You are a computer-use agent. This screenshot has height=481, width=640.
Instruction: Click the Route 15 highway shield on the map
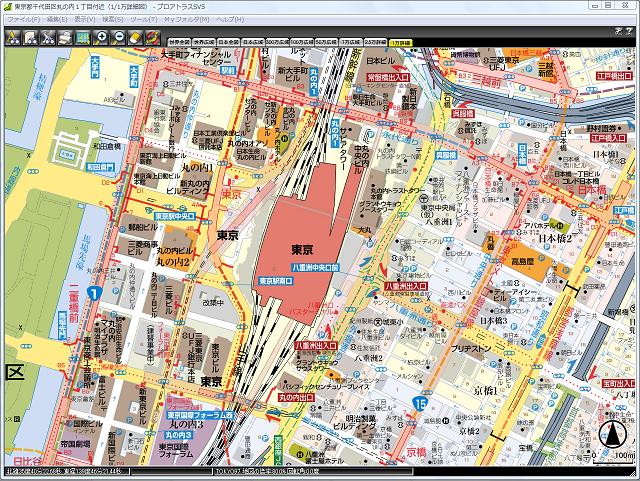(420, 404)
